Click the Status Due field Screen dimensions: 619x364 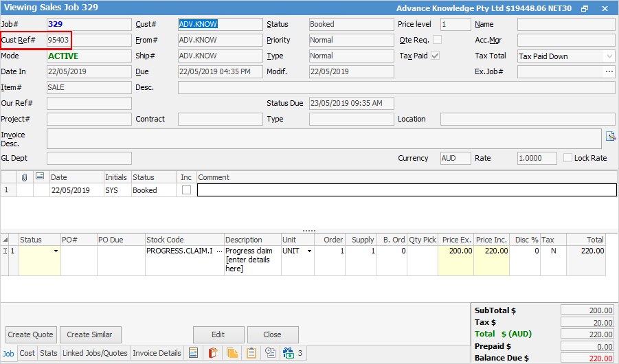coord(351,103)
